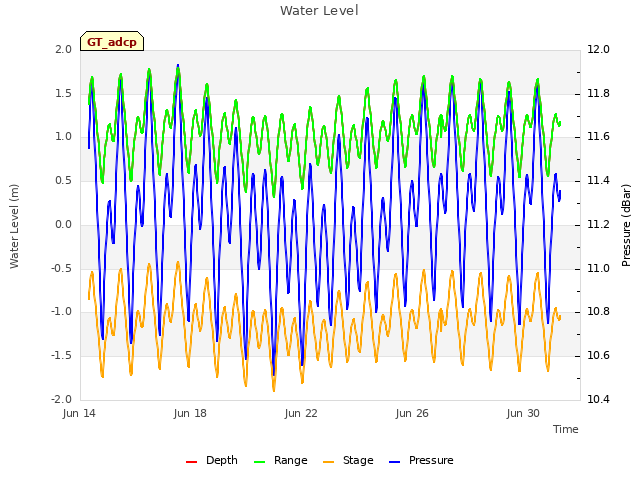Click the Jun 26 tick label
Screen dimensions: 640x480
[412, 413]
